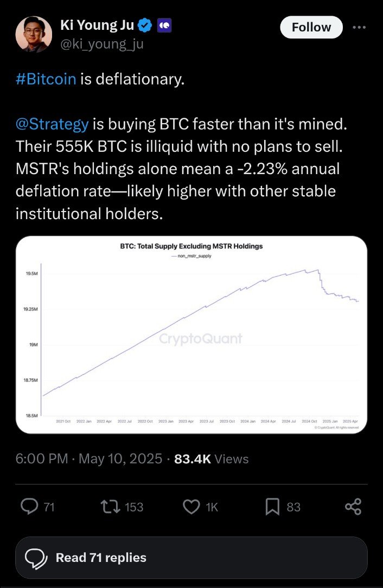Click the @ki_young_ju handle
Viewport: 383px width, 588px height.
(x=101, y=44)
